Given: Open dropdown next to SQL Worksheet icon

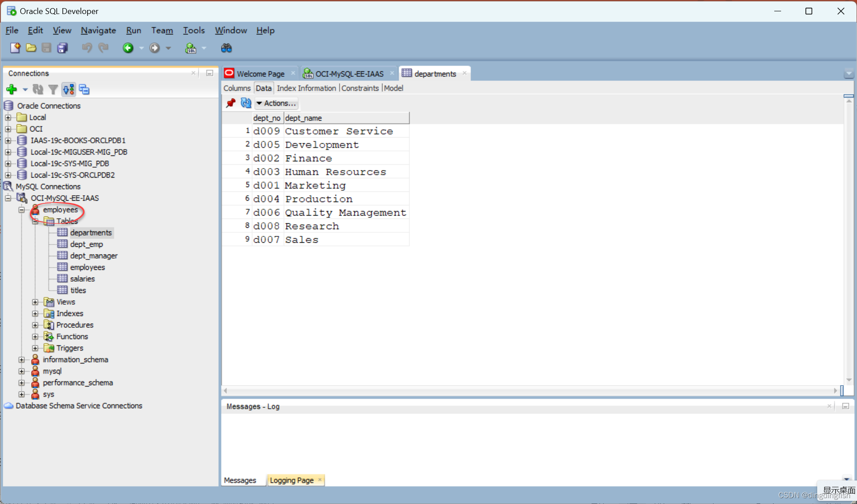Looking at the screenshot, I should click(204, 48).
